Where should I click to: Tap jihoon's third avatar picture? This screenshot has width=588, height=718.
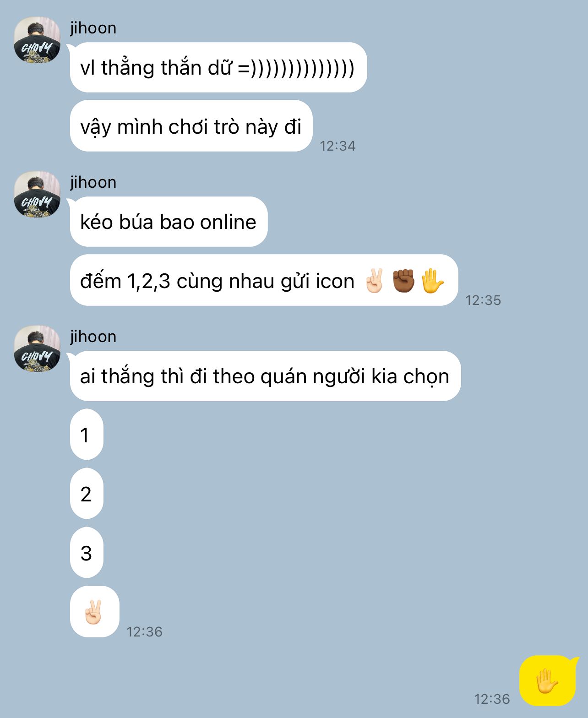tap(37, 348)
